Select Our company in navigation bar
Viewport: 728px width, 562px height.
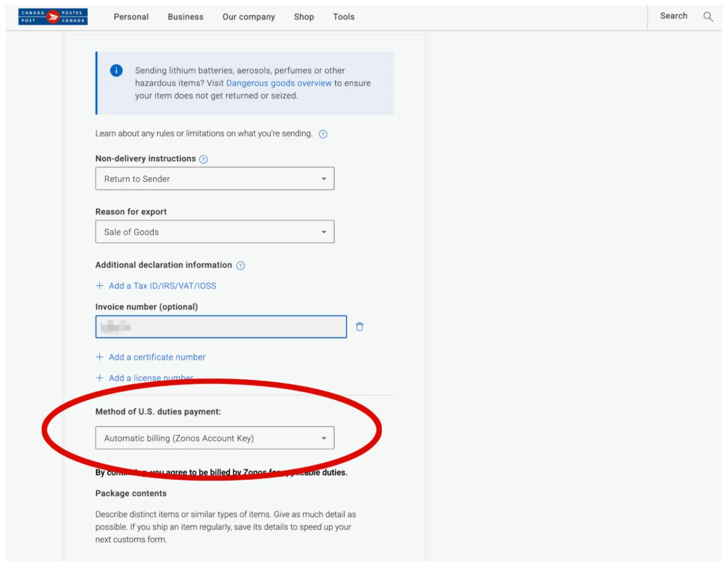248,17
